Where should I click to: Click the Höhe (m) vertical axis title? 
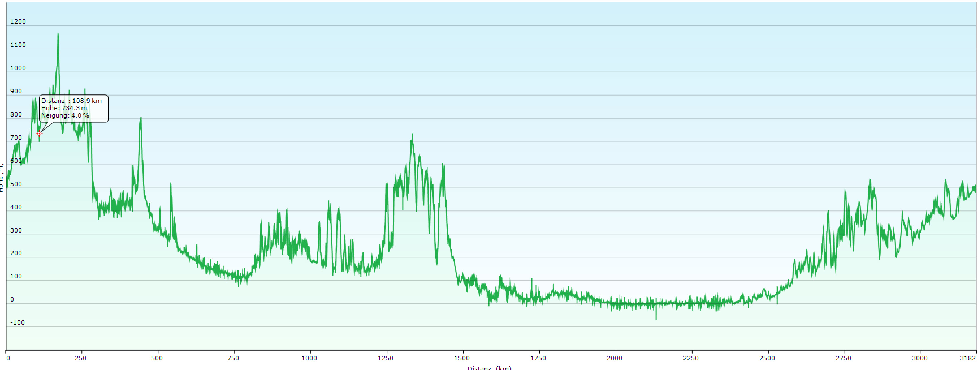(x=1, y=177)
